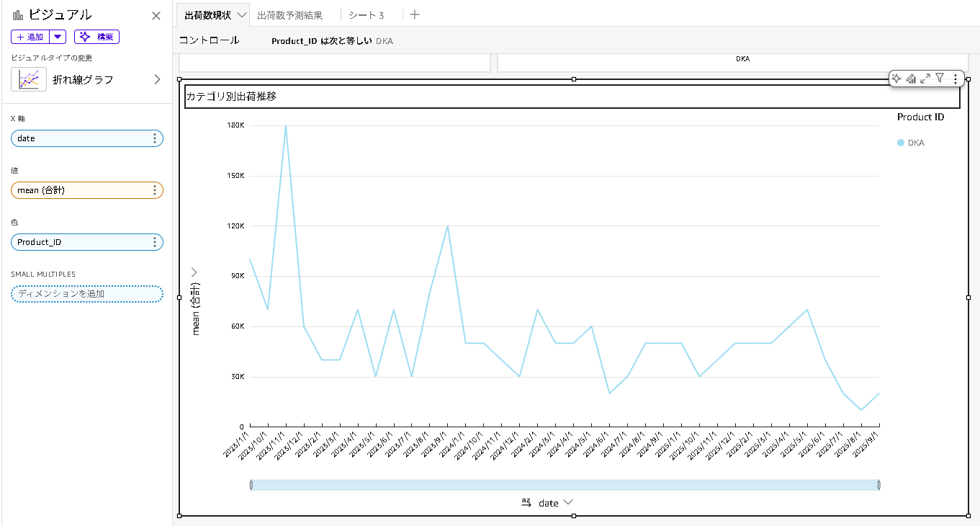Open the Product_ID field options menu
980x526 pixels.
click(x=155, y=242)
